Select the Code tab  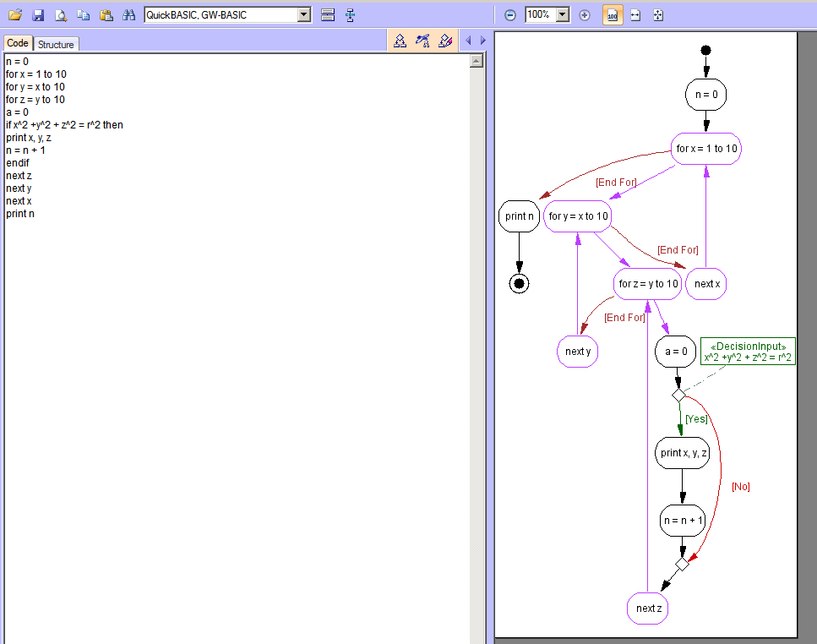click(x=18, y=43)
